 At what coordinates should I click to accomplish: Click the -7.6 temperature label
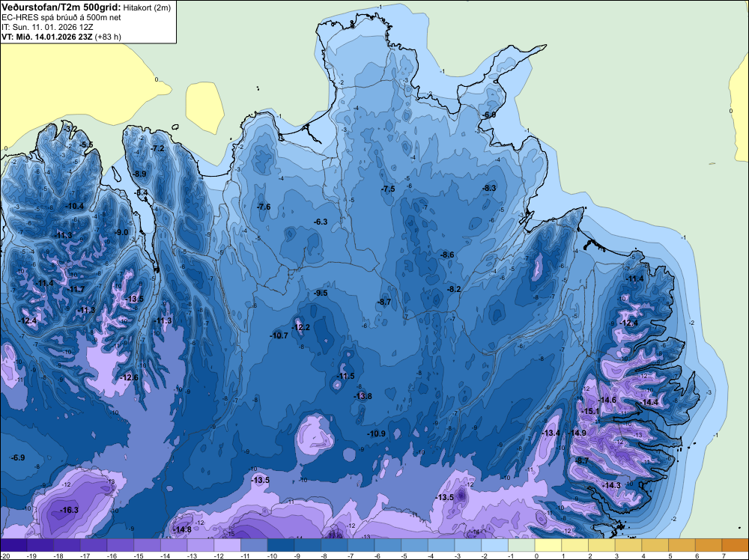263,207
